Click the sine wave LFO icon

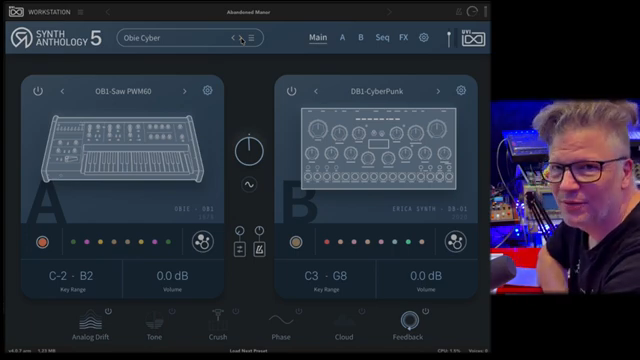pyautogui.click(x=249, y=184)
